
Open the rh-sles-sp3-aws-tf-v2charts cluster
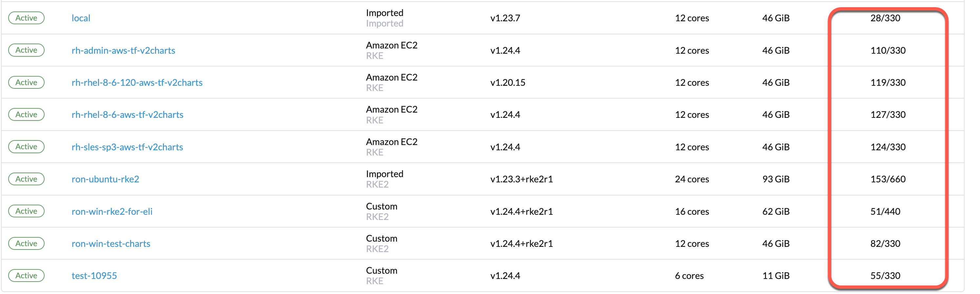pos(127,147)
